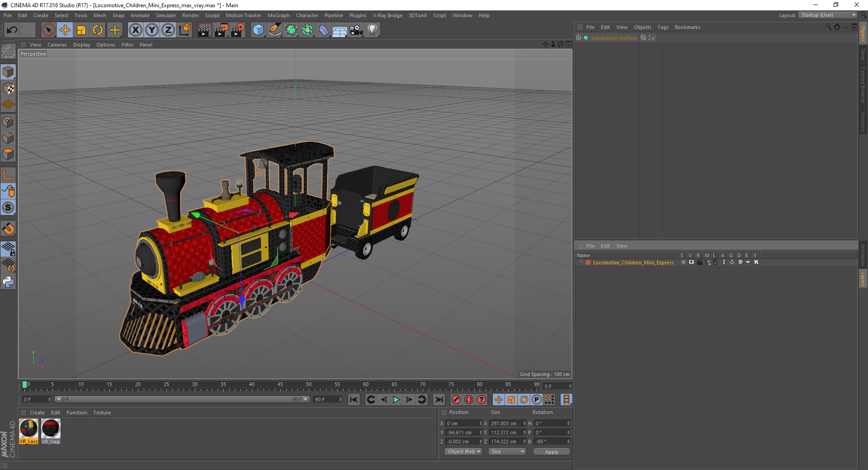Viewport: 868px width, 470px height.
Task: Go to the end of animation
Action: pyautogui.click(x=439, y=399)
